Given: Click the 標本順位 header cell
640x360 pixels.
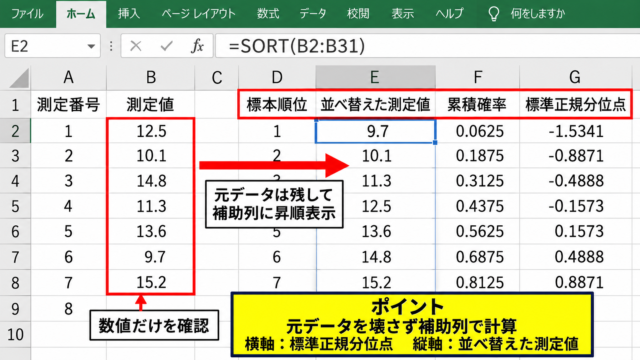Looking at the screenshot, I should [277, 105].
